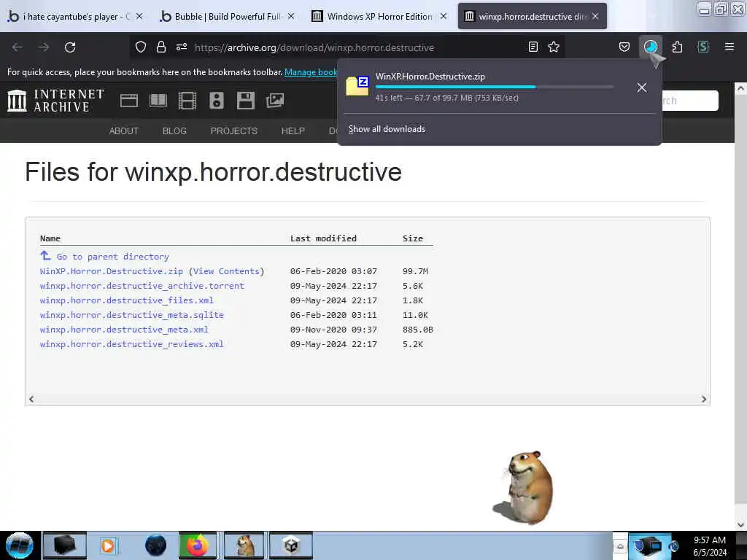The image size is (747, 560).
Task: Open the shield tracking protection icon
Action: 141,47
